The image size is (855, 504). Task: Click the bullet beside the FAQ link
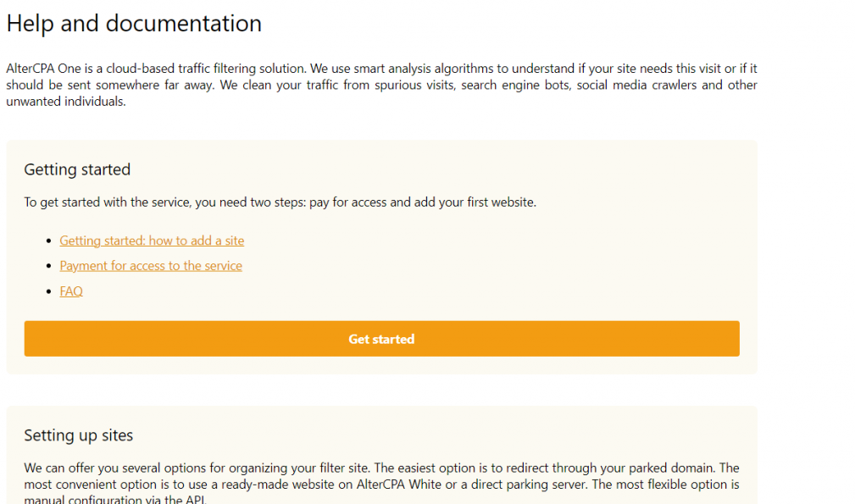coord(49,292)
